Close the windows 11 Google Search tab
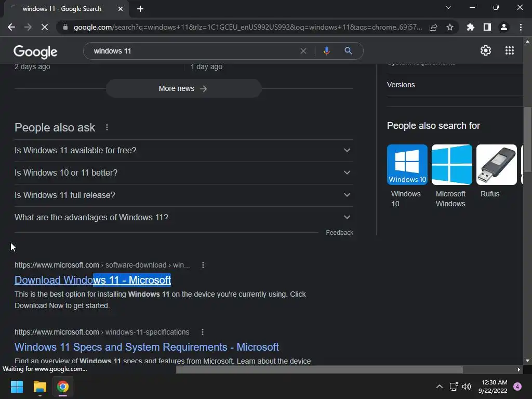532x399 pixels. coord(121,9)
